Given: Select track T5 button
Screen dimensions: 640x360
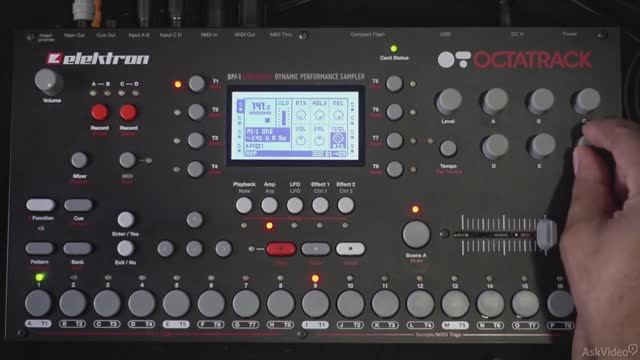Looking at the screenshot, I should point(394,84).
